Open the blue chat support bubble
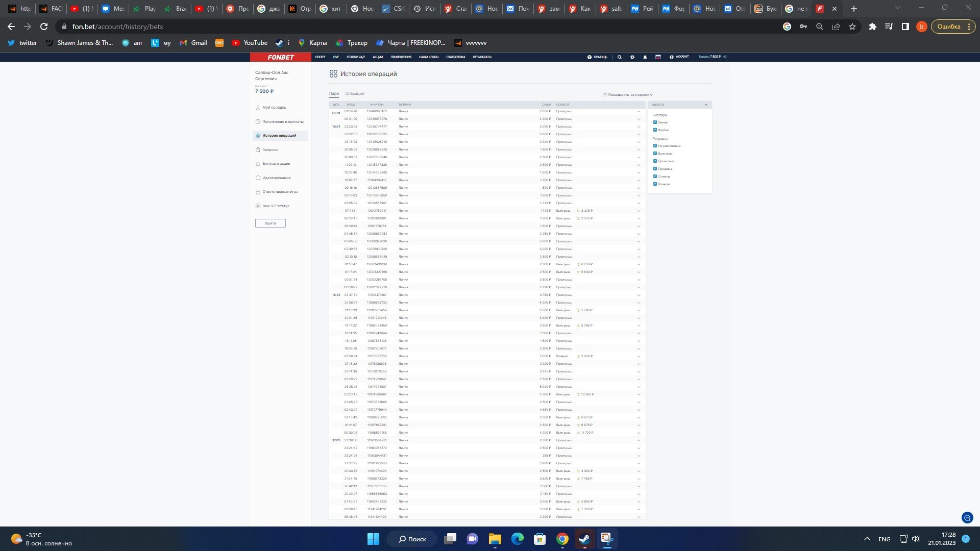 click(x=967, y=518)
